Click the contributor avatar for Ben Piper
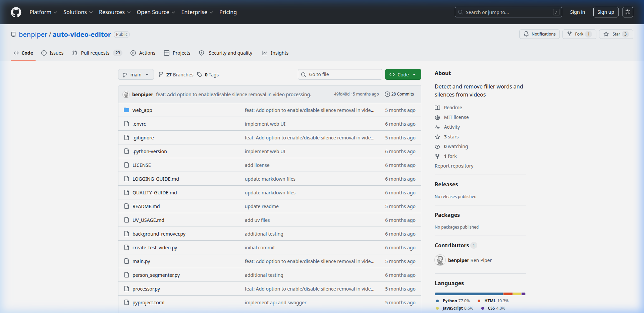The width and height of the screenshot is (644, 313). [x=440, y=260]
